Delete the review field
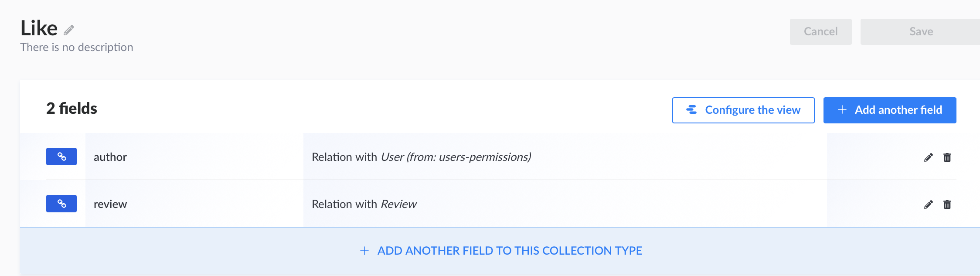Viewport: 980px width, 276px height. [947, 204]
